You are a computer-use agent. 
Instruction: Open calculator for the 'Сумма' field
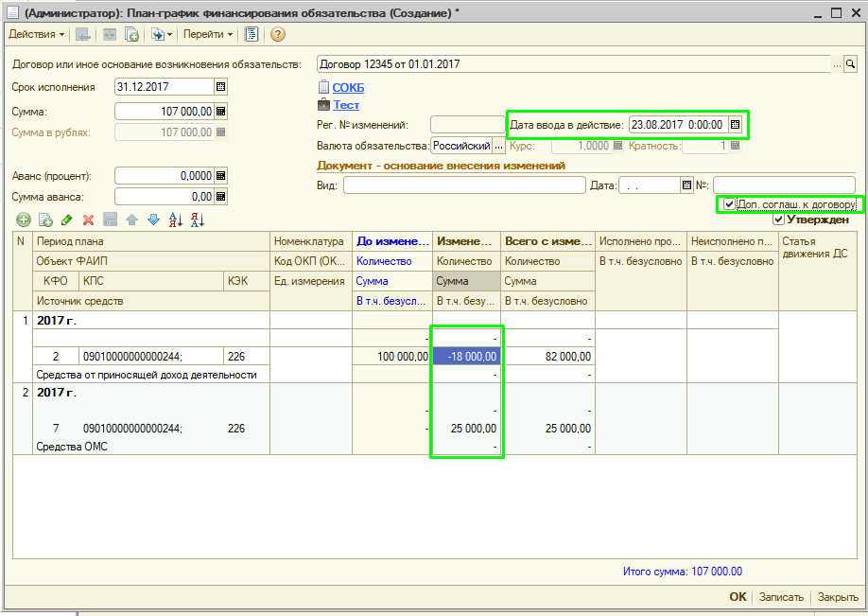(221, 111)
